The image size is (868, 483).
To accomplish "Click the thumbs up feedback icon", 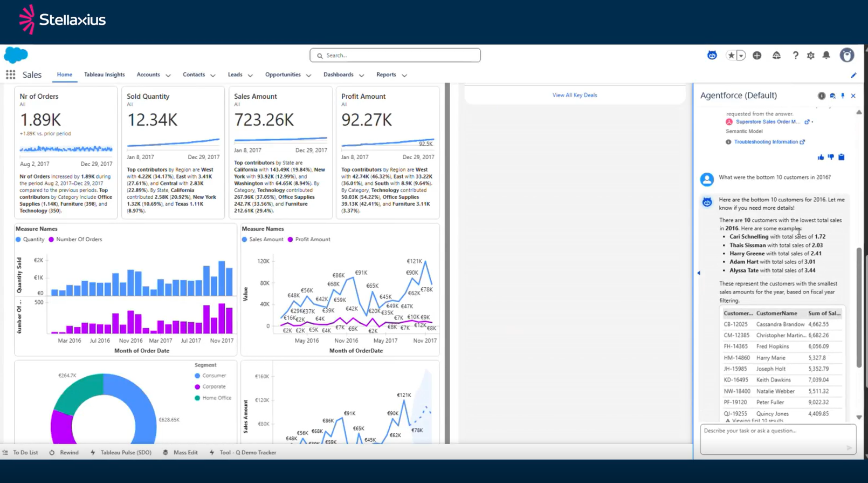I will tap(821, 157).
